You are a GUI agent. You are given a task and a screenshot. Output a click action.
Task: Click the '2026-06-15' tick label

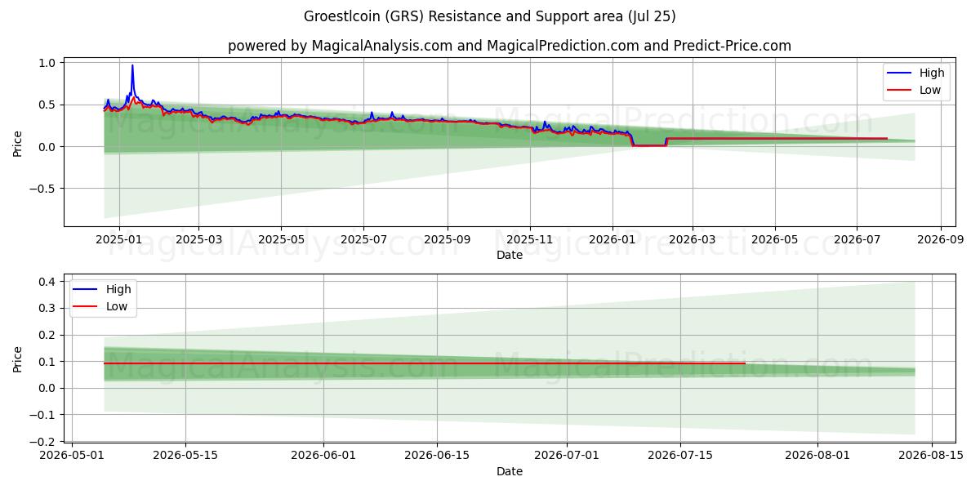[x=437, y=457]
